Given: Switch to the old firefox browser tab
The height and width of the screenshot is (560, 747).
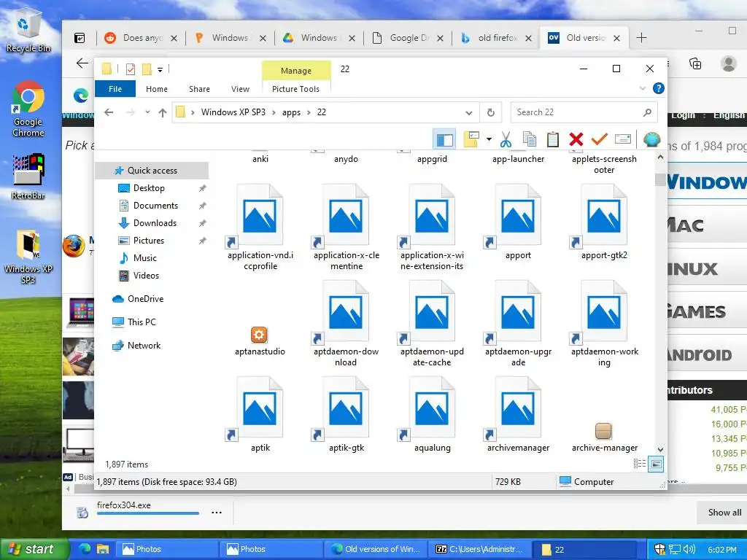Looking at the screenshot, I should 495,38.
